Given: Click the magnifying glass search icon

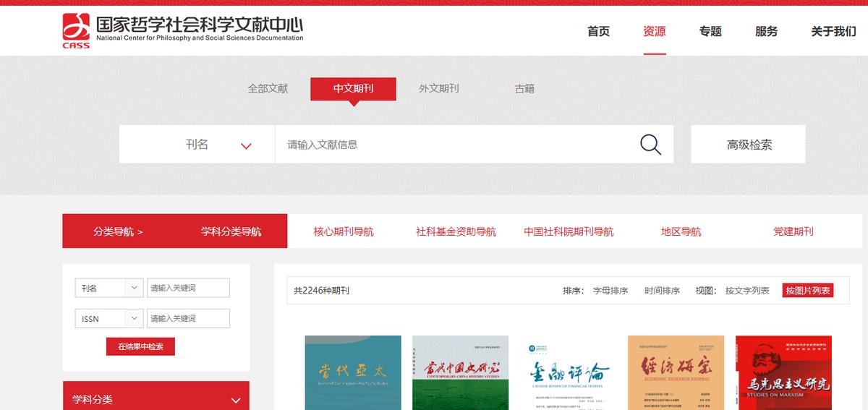Looking at the screenshot, I should 650,145.
